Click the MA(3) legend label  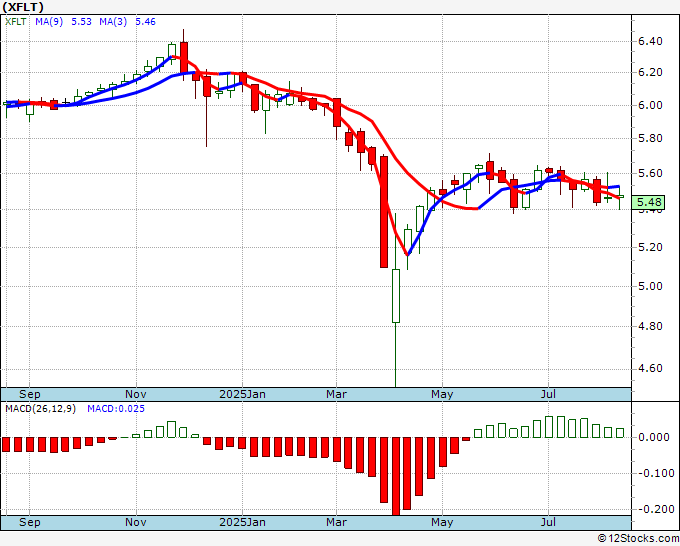[113, 22]
